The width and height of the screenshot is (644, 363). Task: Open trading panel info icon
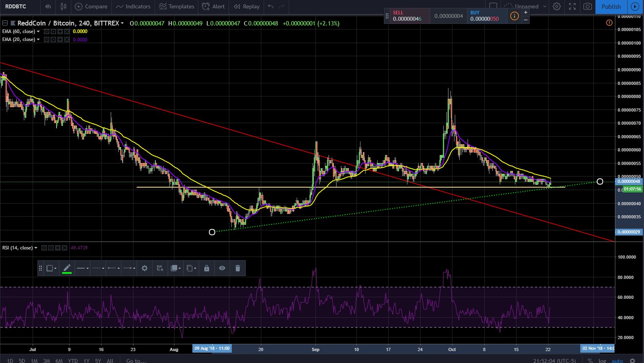tap(515, 16)
